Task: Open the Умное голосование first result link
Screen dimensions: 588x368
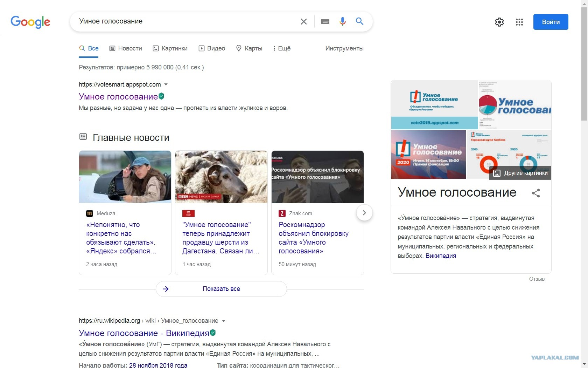Action: [x=118, y=97]
